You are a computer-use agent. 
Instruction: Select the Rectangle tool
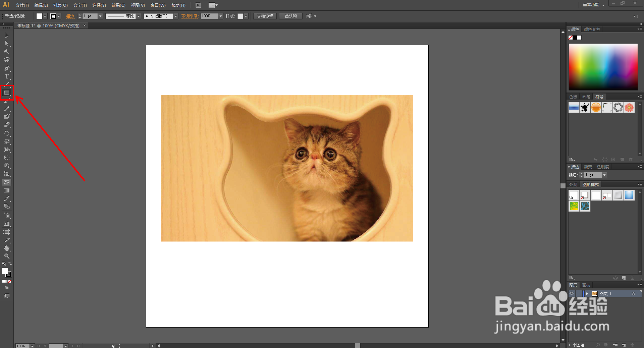[7, 93]
